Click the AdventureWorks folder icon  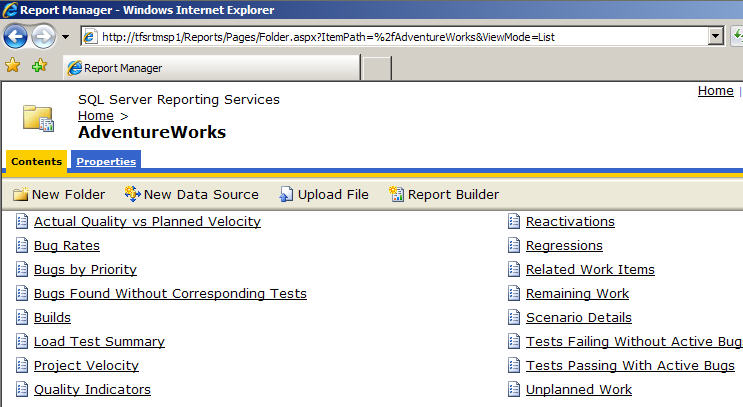coord(38,118)
